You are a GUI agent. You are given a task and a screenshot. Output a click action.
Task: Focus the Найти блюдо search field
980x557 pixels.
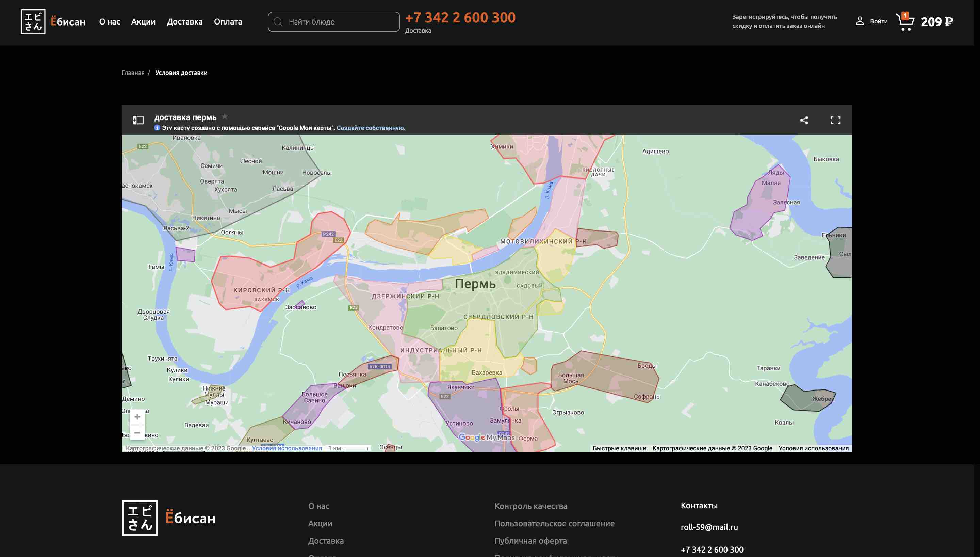[340, 22]
